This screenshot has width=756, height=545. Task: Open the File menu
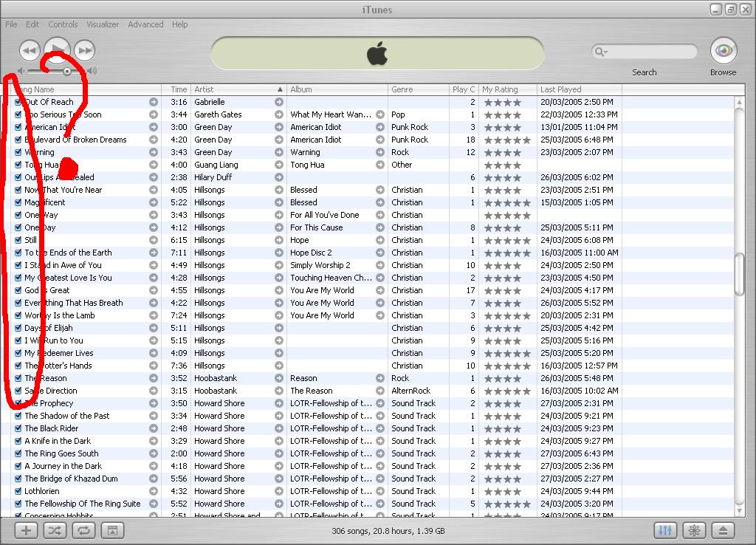(11, 24)
